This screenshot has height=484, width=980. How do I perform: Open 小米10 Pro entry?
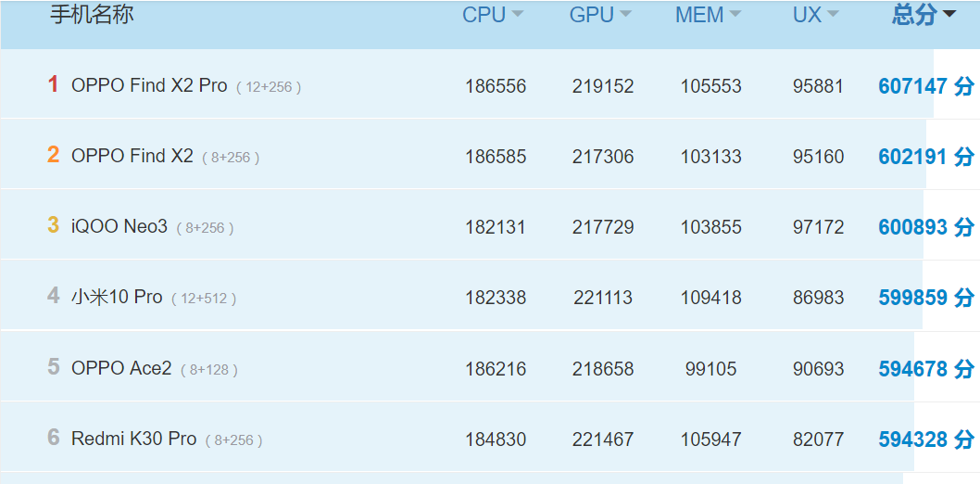tap(117, 297)
